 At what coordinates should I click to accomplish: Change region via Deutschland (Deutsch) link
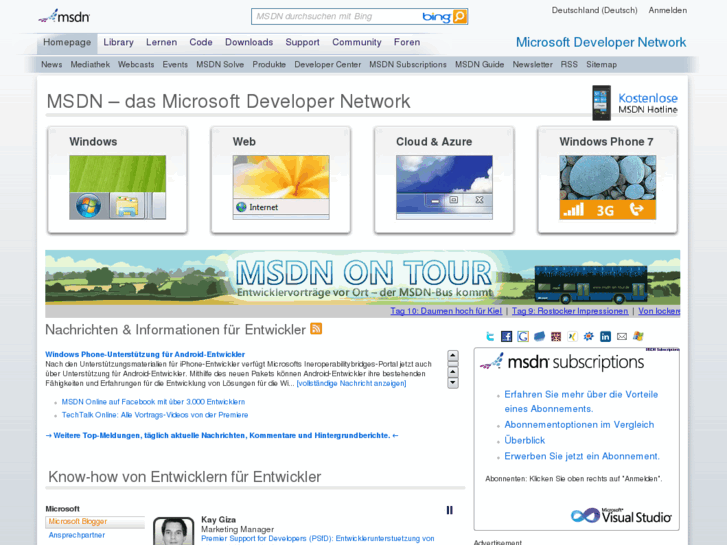coord(594,10)
